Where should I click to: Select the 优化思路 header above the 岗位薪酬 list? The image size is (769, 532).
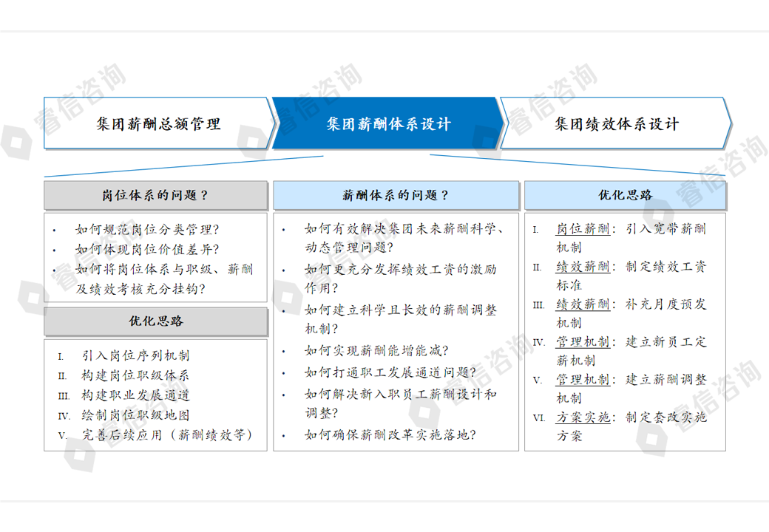tap(625, 196)
